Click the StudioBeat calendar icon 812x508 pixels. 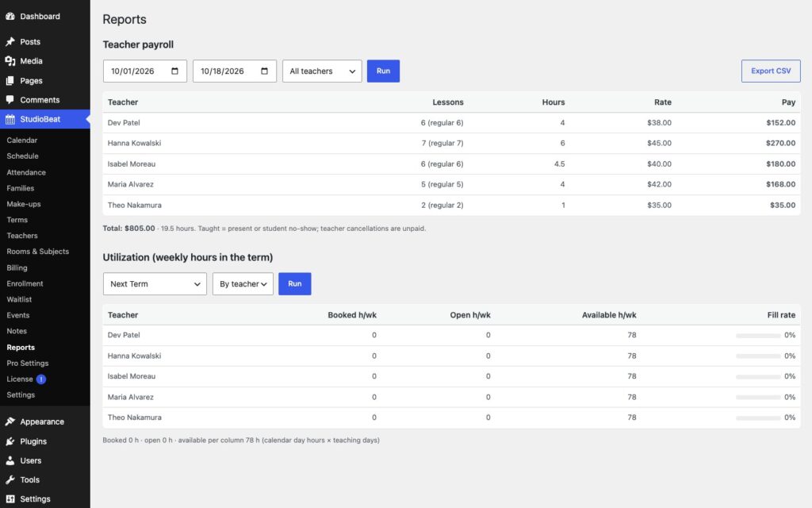[10, 119]
